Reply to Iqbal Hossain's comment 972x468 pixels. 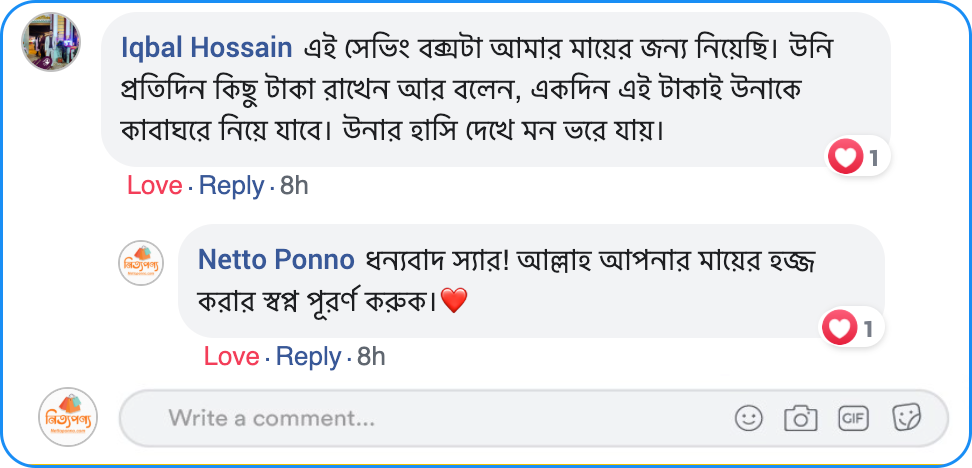click(x=231, y=186)
